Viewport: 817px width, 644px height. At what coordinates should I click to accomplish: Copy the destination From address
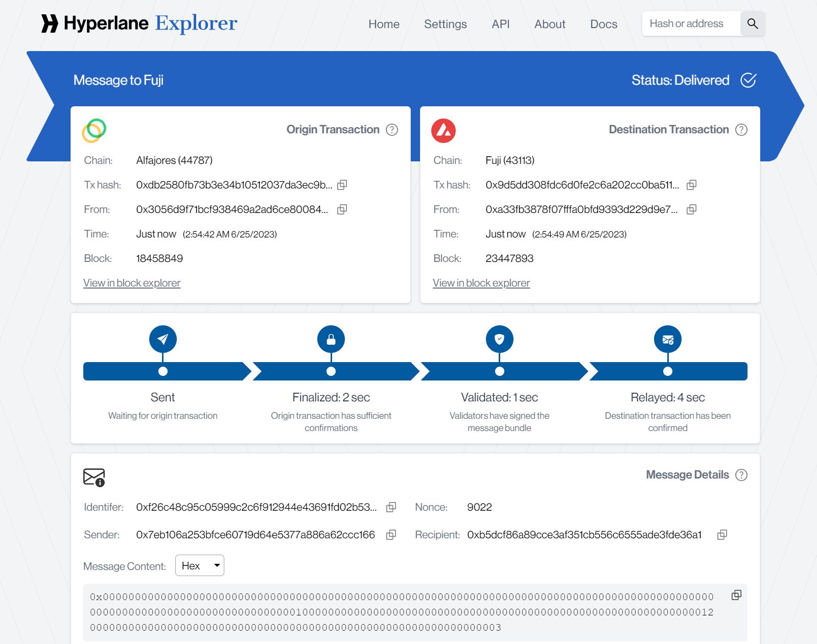tap(692, 209)
